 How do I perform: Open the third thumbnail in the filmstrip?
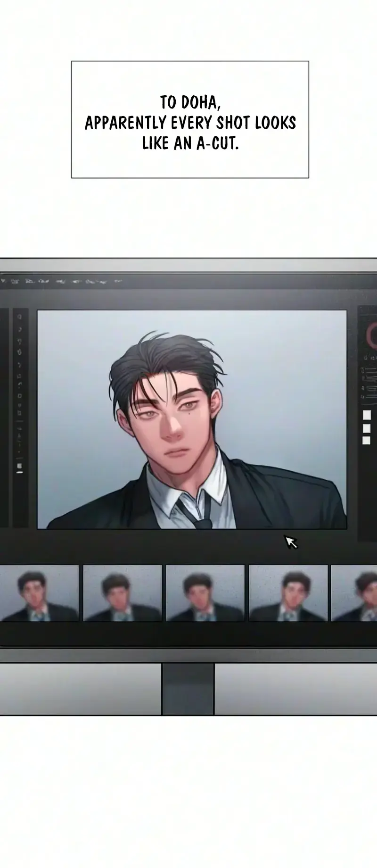point(205,593)
